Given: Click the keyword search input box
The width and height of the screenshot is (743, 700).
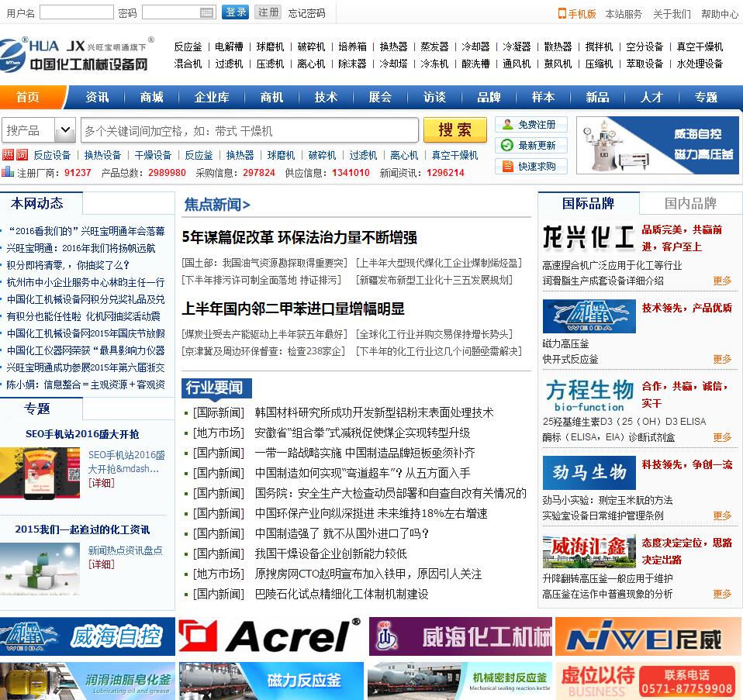Looking at the screenshot, I should pyautogui.click(x=250, y=130).
